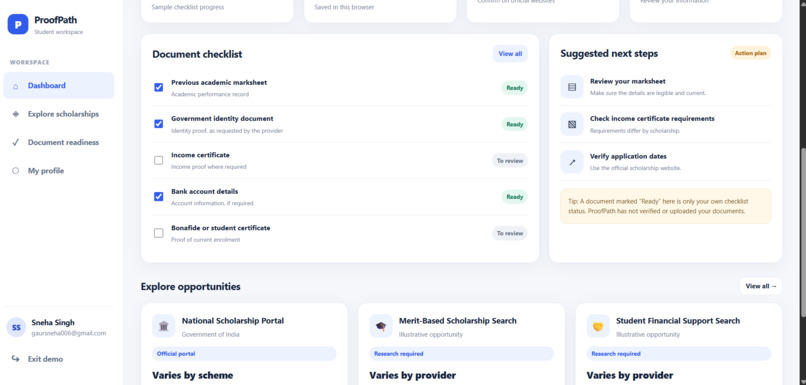
Task: Click Ready badge for Government identity document
Action: pyautogui.click(x=515, y=124)
